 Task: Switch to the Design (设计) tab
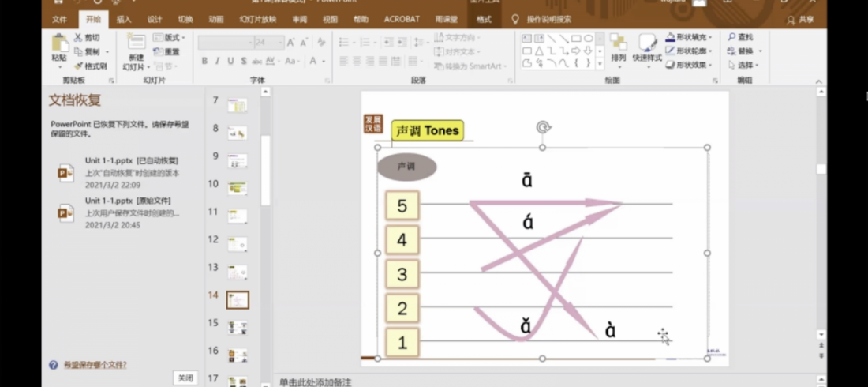(x=155, y=20)
